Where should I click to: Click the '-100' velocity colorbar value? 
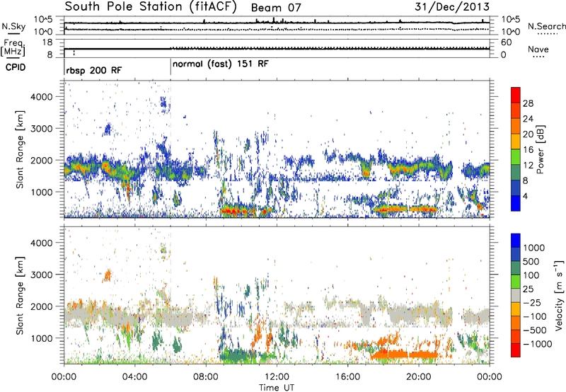[x=534, y=316]
